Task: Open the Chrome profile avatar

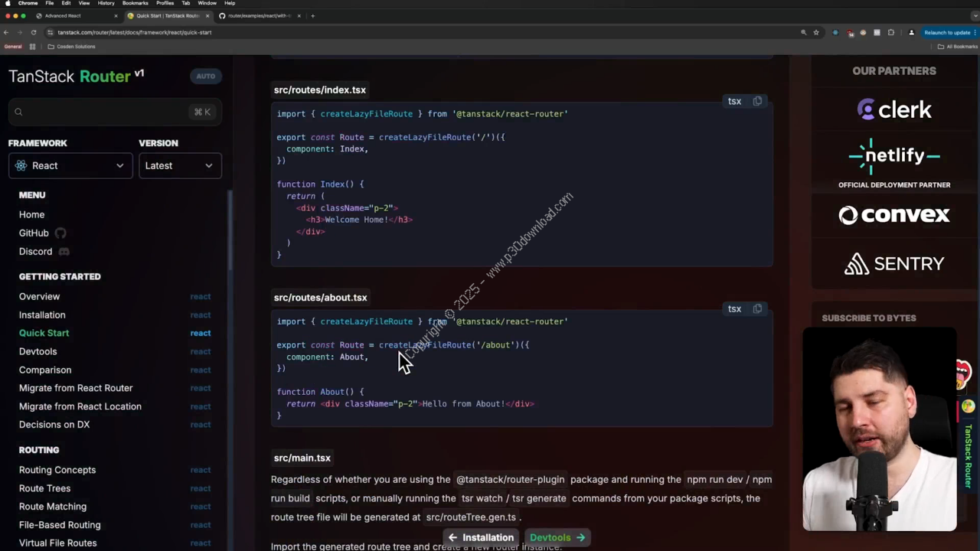Action: point(911,32)
